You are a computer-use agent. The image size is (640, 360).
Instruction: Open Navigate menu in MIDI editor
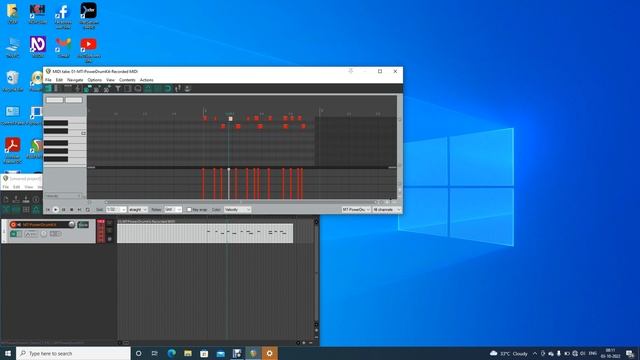click(75, 80)
